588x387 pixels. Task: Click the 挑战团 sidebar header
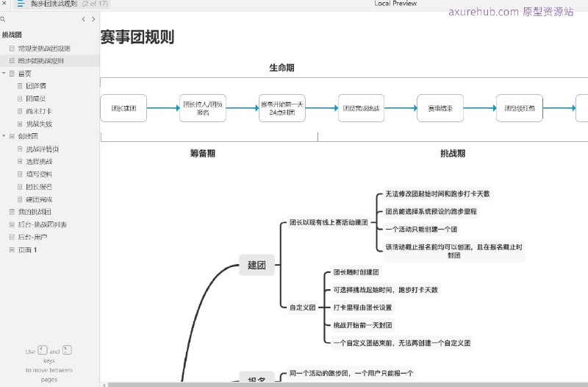coord(12,35)
